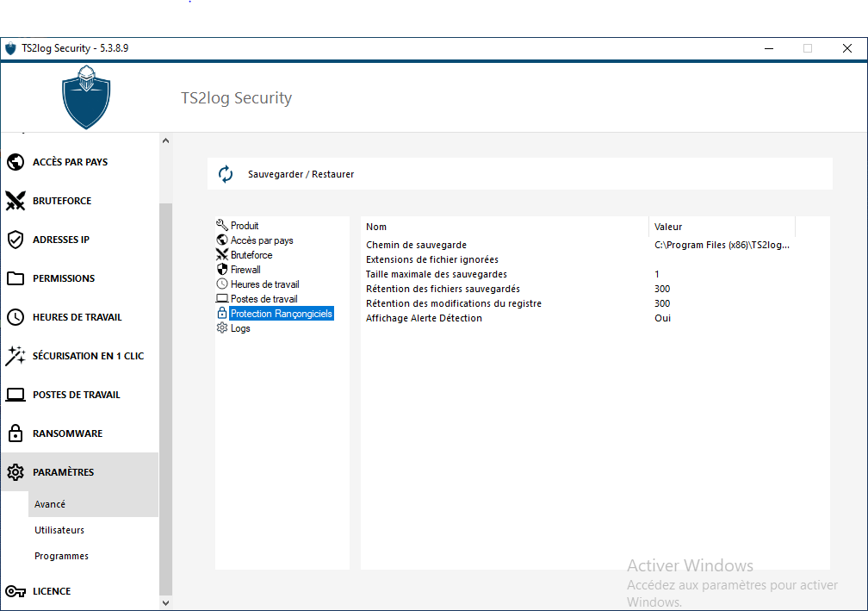Click the Nom column header
Screen dimensions: 868x611
click(505, 227)
